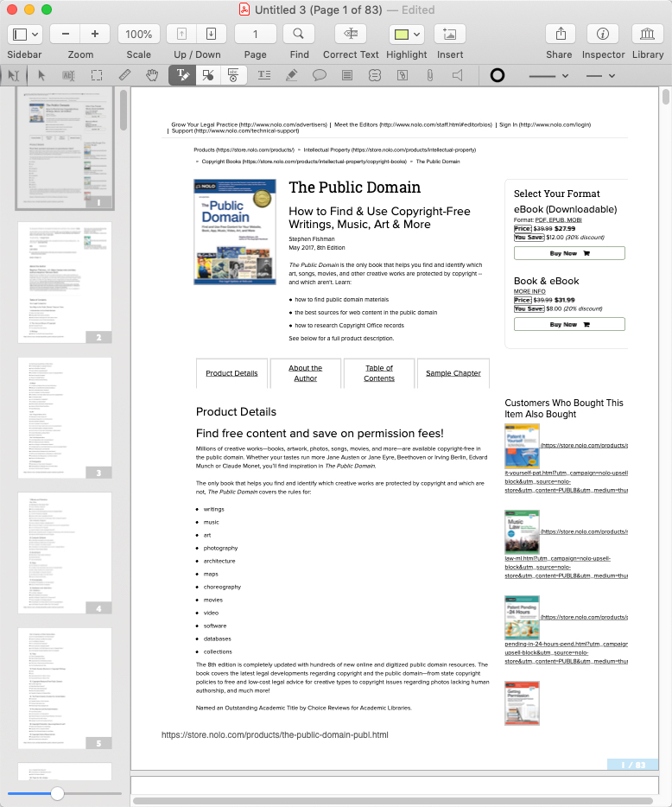672x807 pixels.
Task: Select the Audio annotation speaker tool
Action: coord(457,76)
